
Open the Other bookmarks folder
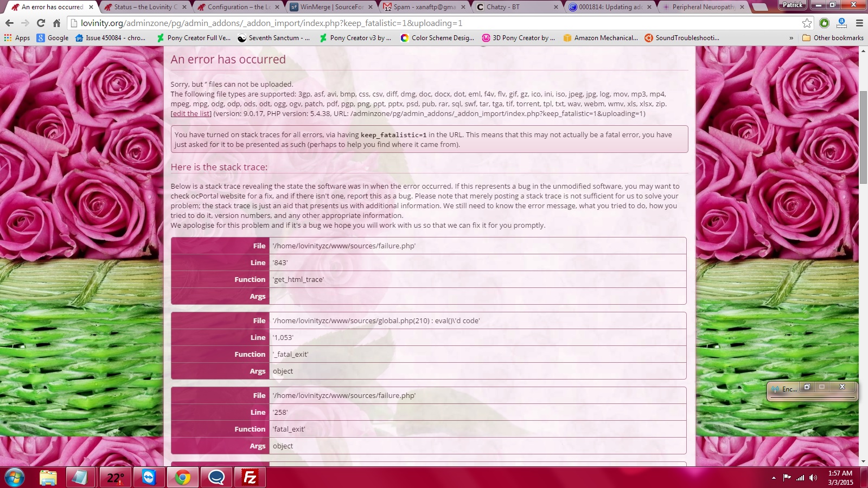833,38
